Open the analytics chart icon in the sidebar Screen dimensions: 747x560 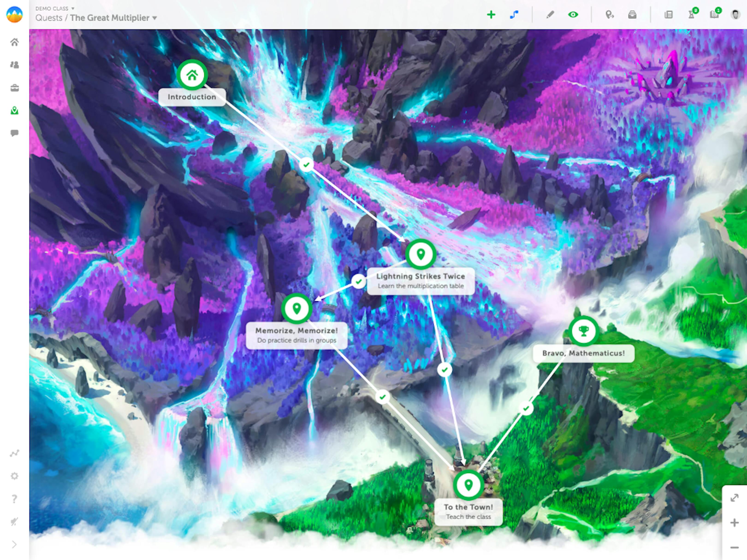pyautogui.click(x=15, y=453)
